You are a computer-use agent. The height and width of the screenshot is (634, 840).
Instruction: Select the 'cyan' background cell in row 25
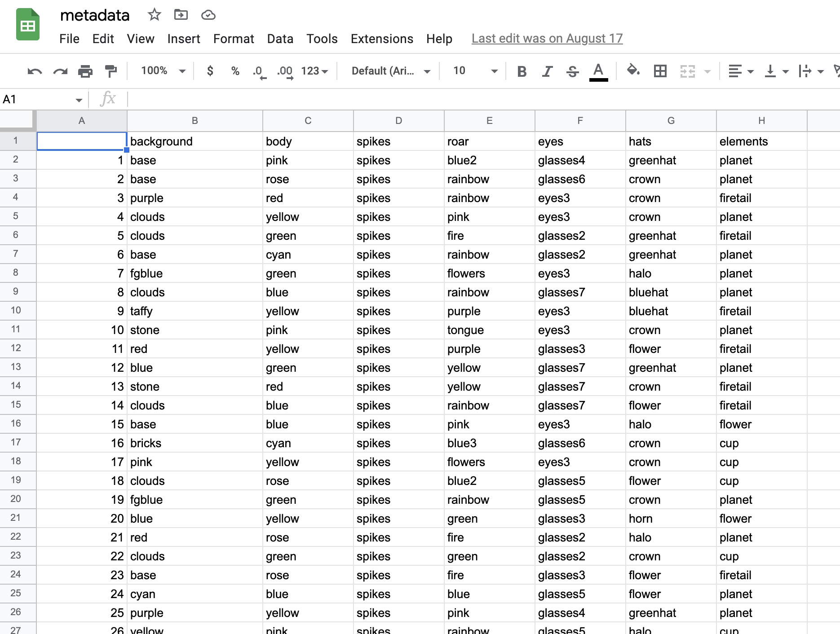[x=195, y=594]
